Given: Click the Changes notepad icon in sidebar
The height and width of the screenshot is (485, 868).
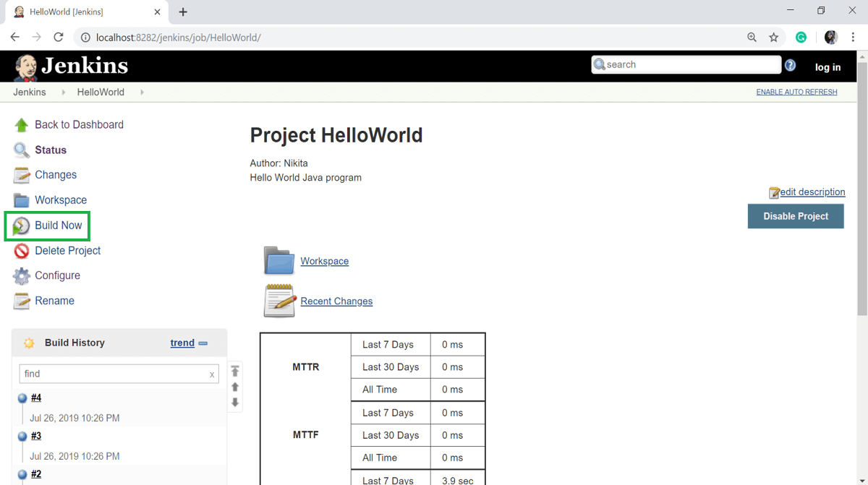Looking at the screenshot, I should (22, 175).
